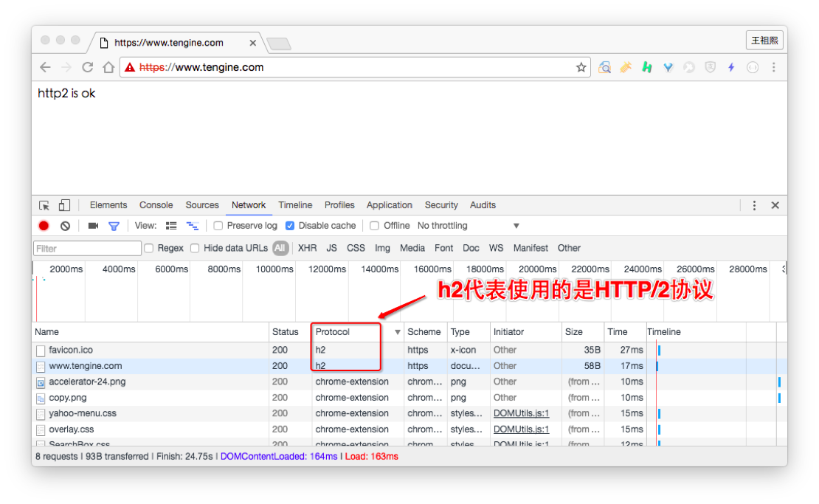Screen dimensions: 819x504
Task: Filter requests by Manifest
Action: 531,248
